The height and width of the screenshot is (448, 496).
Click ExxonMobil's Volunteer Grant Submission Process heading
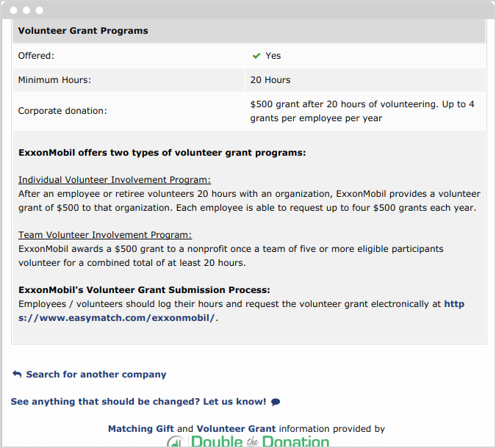(144, 290)
